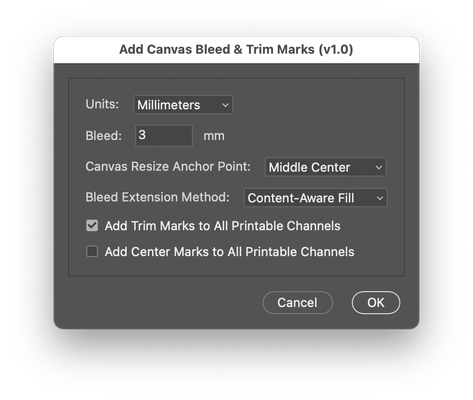Viewport: 473px width, 400px height.
Task: Click the Bleed: label text
Action: click(x=104, y=136)
